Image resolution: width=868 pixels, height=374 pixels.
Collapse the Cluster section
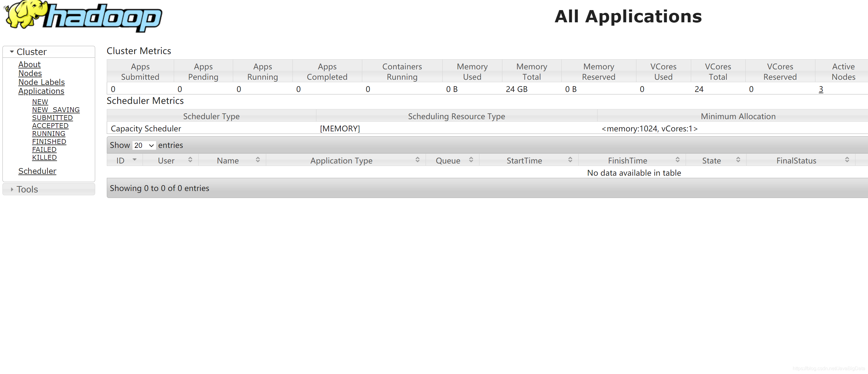coord(12,52)
